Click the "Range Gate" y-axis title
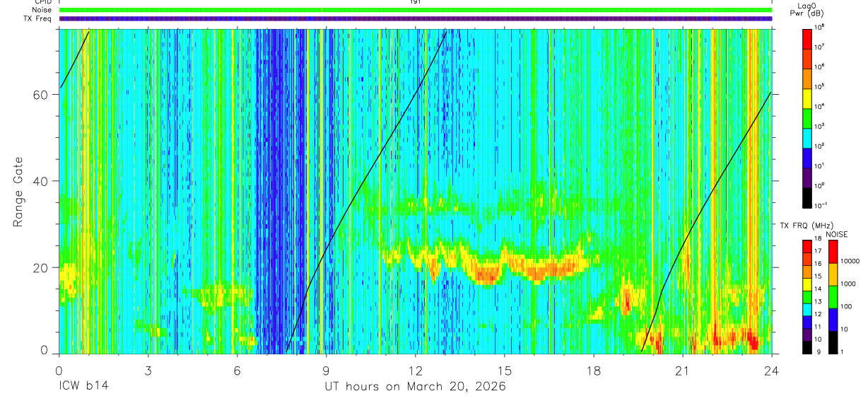 [x=19, y=192]
